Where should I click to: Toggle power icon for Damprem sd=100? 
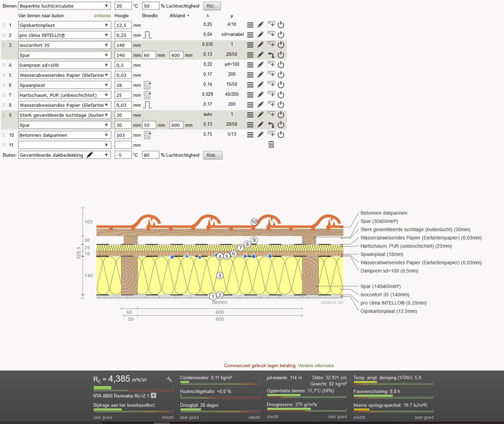click(281, 65)
